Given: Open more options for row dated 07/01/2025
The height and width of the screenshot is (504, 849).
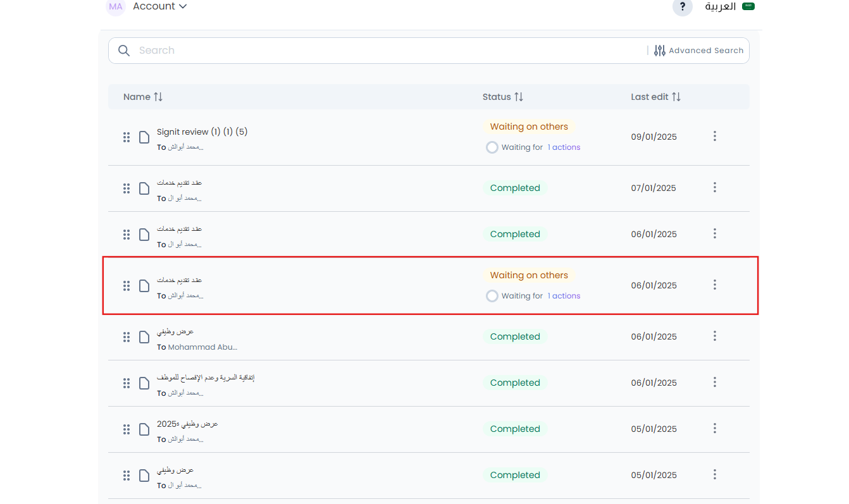Looking at the screenshot, I should click(x=715, y=187).
